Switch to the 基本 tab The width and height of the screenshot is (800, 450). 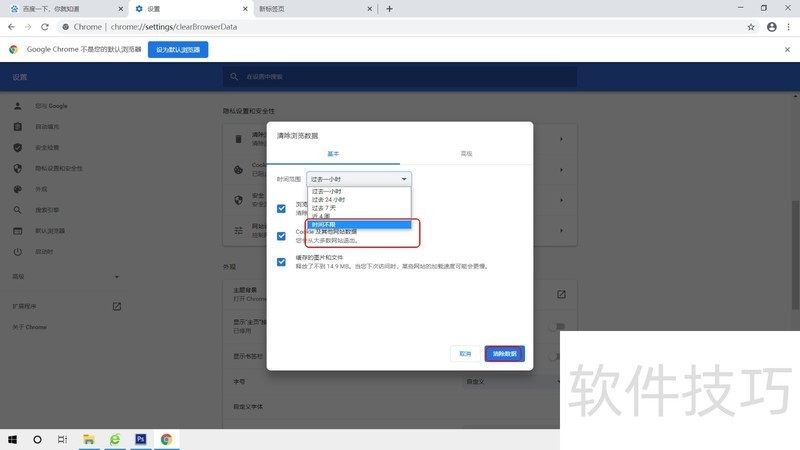(x=333, y=154)
